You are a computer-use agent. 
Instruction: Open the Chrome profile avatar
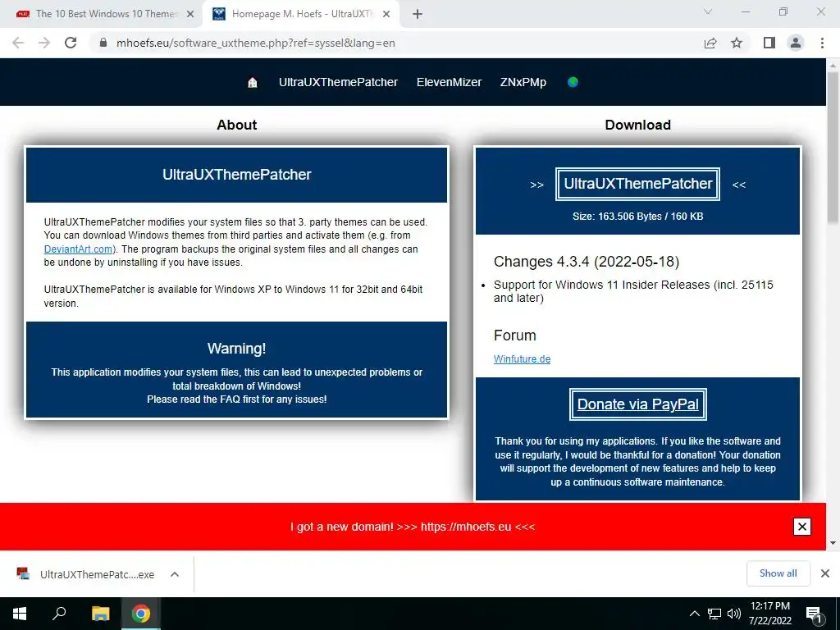tap(796, 43)
